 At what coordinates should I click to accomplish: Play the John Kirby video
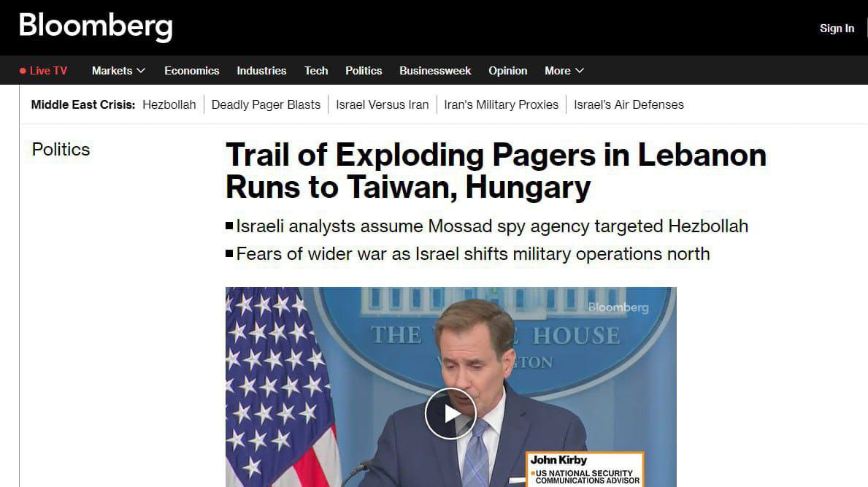coord(450,413)
